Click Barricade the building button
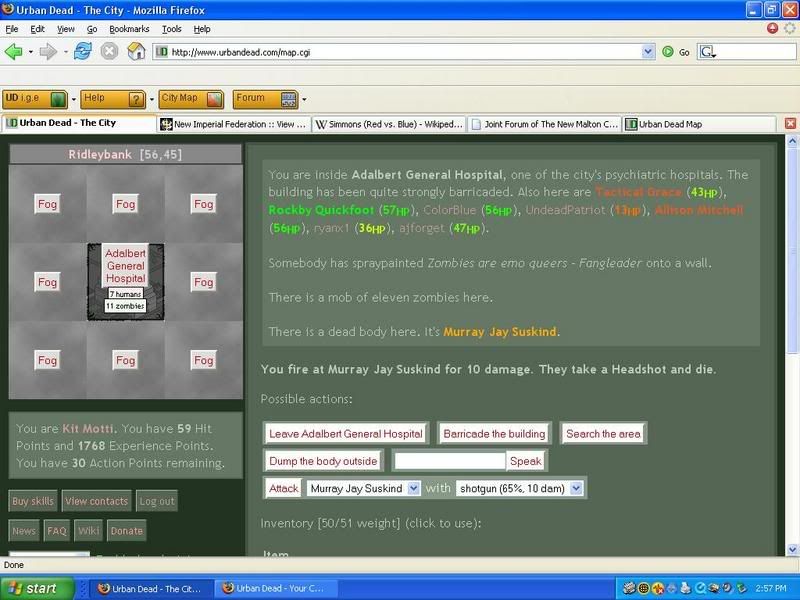Screen dimensions: 800x600 click(x=494, y=434)
